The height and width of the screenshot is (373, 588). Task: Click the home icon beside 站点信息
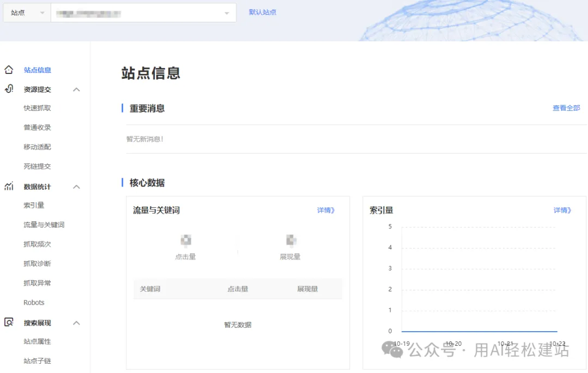(8, 70)
